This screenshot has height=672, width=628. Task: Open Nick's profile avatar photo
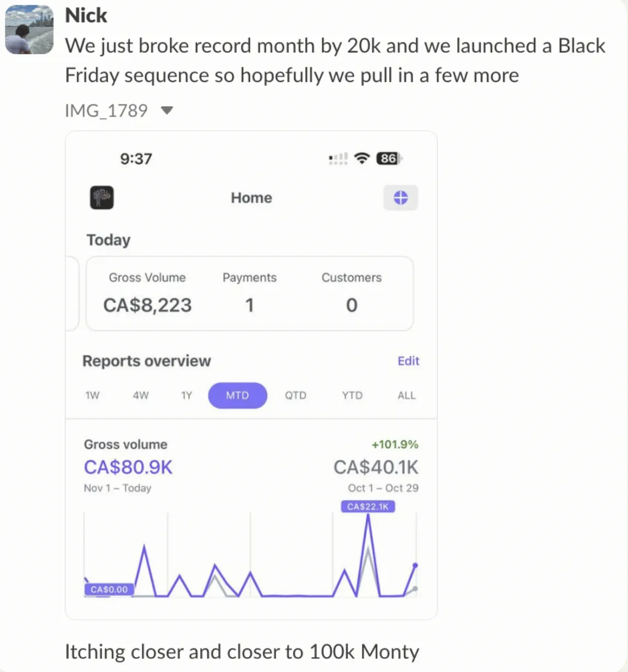coord(30,30)
